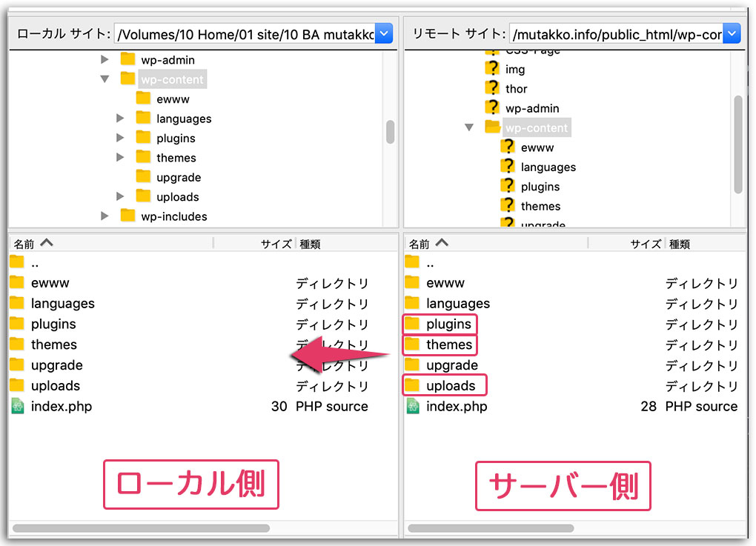Click the remote index.php PHP file icon
The width and height of the screenshot is (756, 546).
(412, 406)
